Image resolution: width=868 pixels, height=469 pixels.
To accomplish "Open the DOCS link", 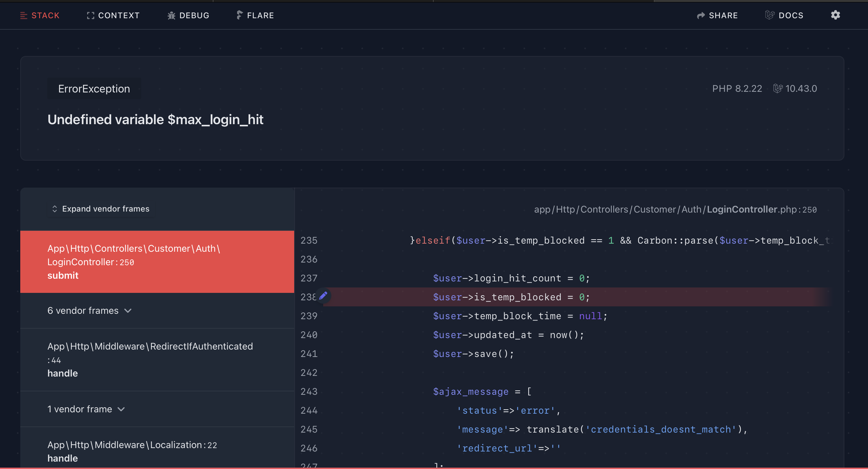I will [x=784, y=16].
